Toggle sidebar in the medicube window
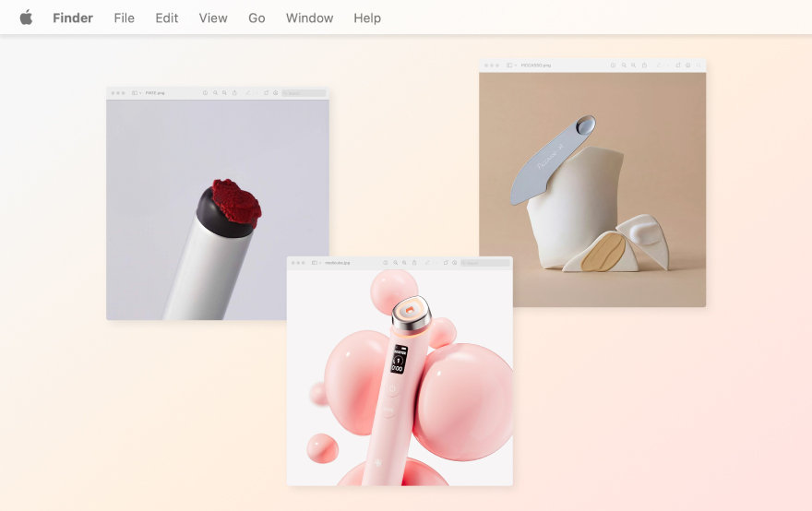 coord(315,263)
